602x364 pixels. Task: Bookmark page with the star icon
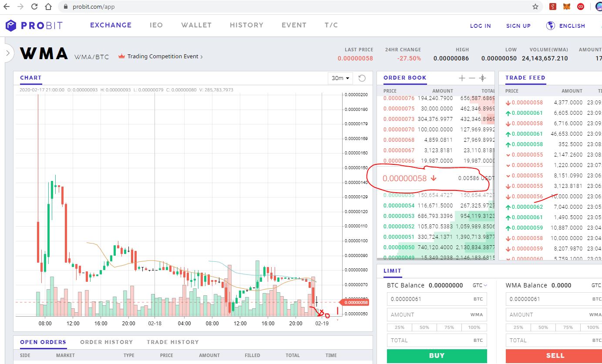(535, 7)
